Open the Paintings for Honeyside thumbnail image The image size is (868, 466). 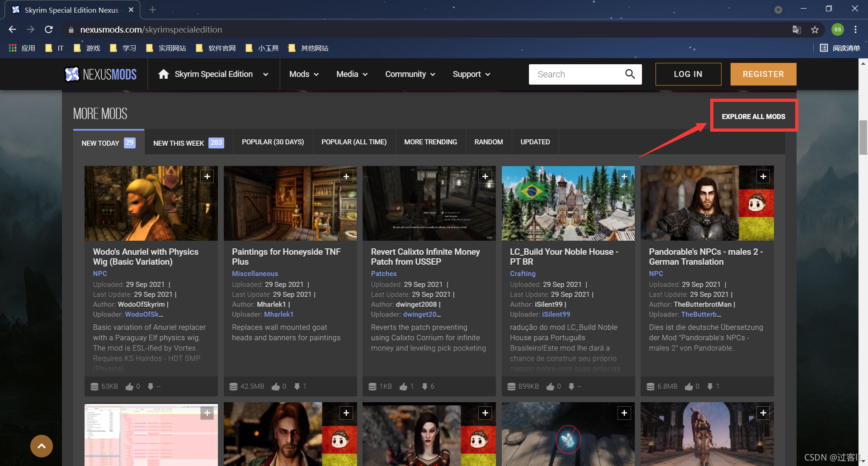coord(290,203)
